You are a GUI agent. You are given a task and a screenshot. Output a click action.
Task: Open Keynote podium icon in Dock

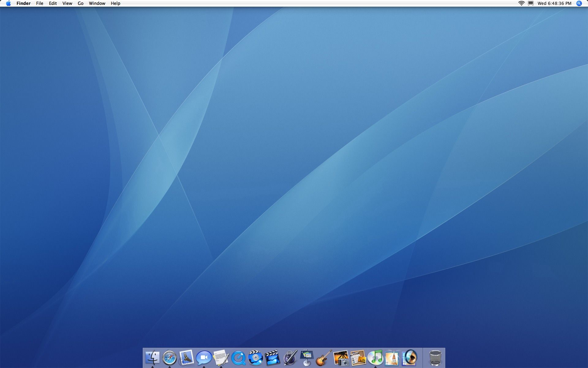(307, 358)
